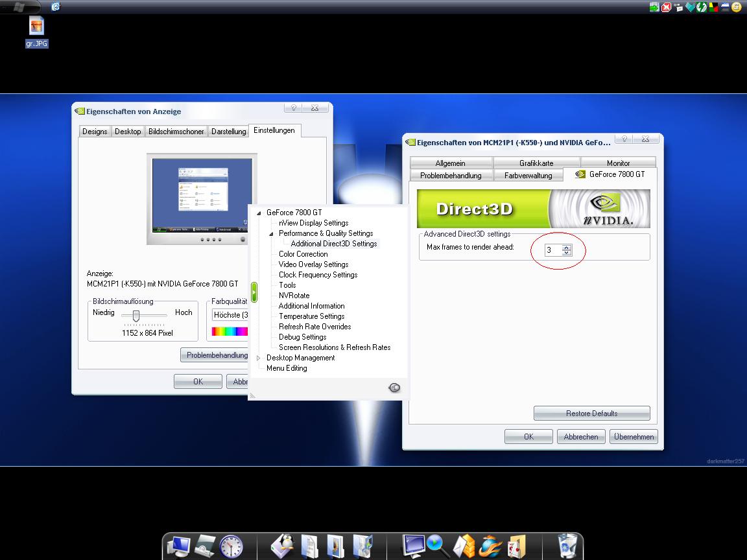Switch to the Bildschirmschoner tab

click(x=176, y=132)
